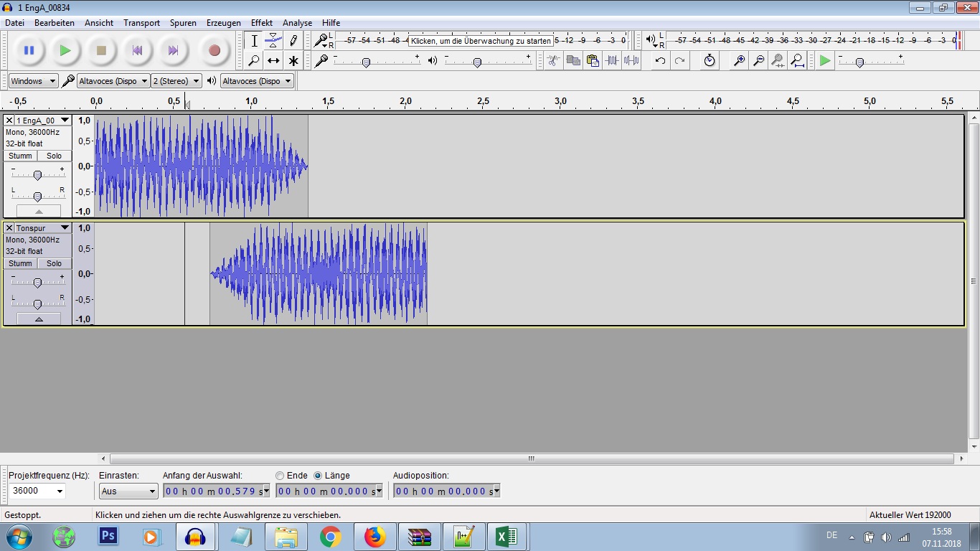Expand the Projektfrequenz rate dropdown
The image size is (980, 551).
60,491
